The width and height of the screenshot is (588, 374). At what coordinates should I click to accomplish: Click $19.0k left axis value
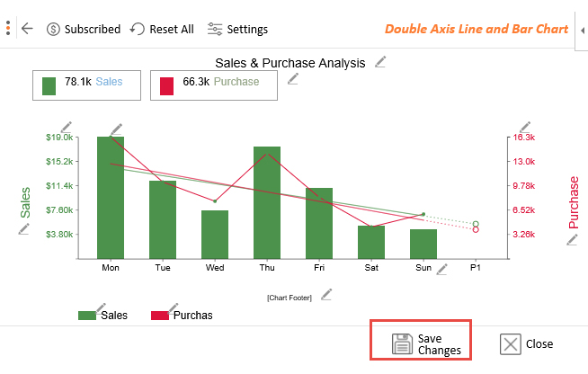tap(59, 138)
